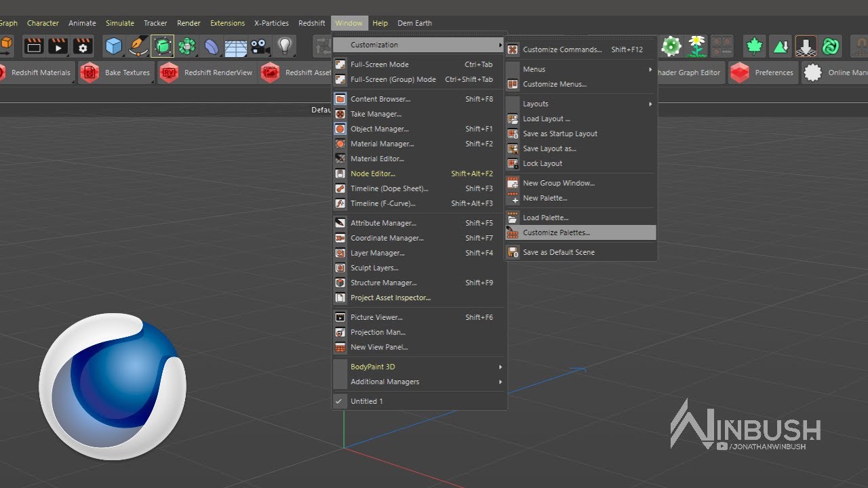The image size is (868, 488).
Task: Open Object Manager
Action: pos(419,129)
